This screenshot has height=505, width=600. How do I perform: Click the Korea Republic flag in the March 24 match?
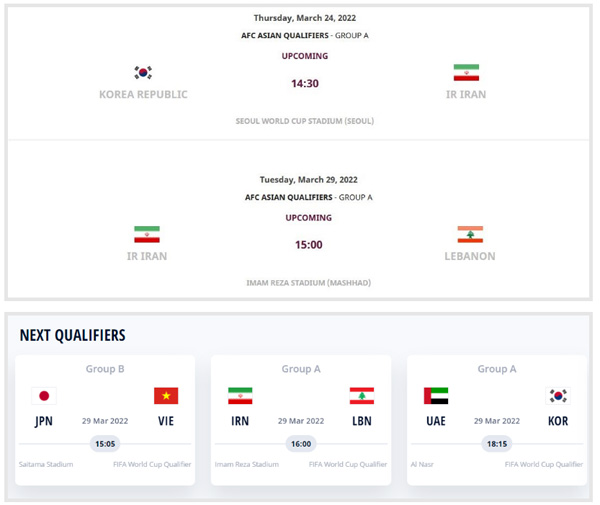[143, 72]
